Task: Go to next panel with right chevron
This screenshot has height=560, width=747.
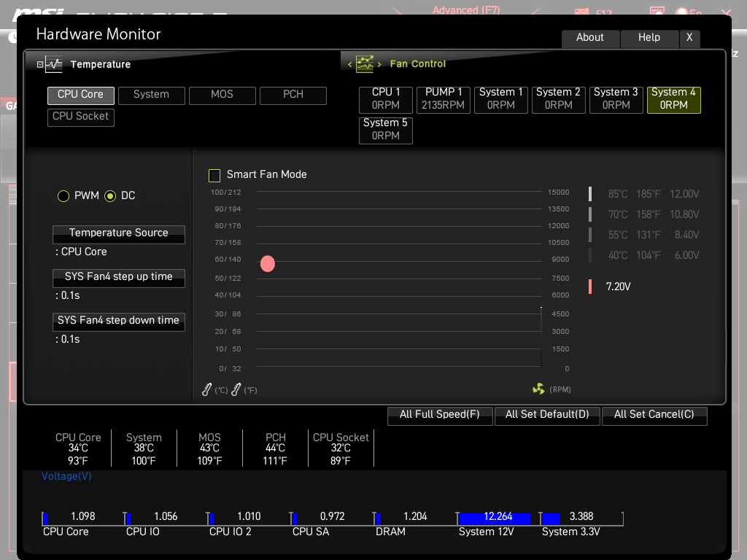Action: (379, 64)
